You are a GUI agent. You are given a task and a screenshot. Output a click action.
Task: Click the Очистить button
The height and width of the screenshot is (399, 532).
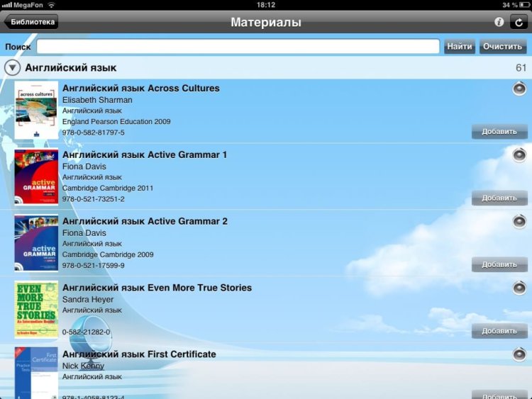pos(502,47)
